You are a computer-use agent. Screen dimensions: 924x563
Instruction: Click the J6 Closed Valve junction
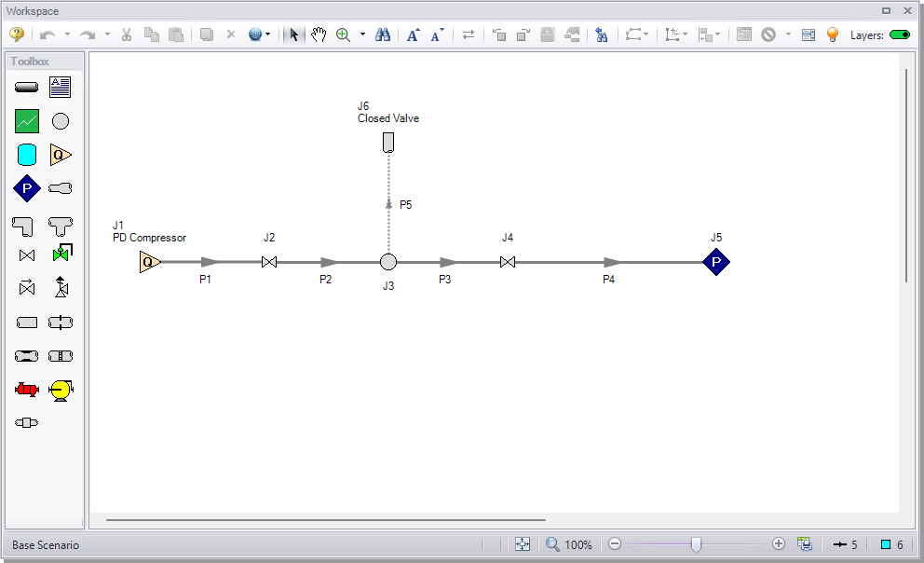[388, 143]
